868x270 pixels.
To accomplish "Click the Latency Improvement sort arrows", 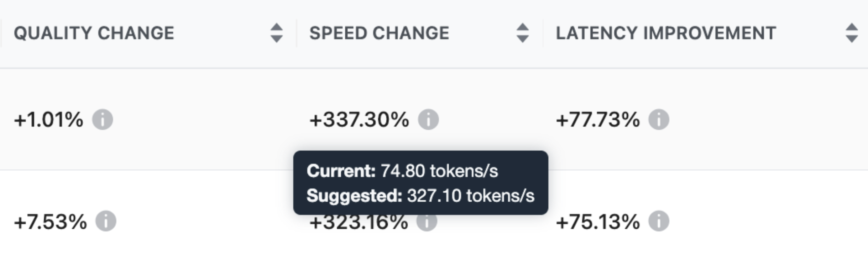I will pyautogui.click(x=852, y=33).
